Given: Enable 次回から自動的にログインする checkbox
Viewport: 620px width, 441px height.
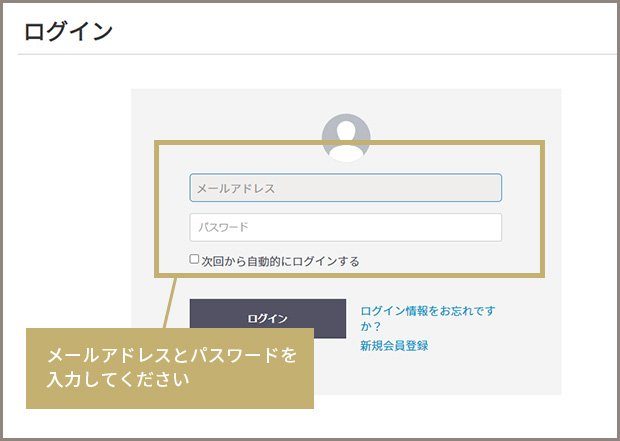Looking at the screenshot, I should point(194,259).
